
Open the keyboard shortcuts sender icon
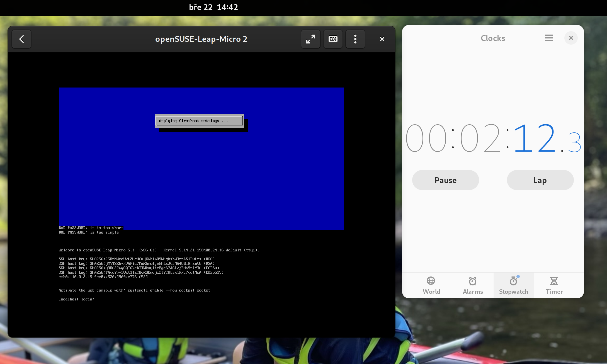[333, 39]
